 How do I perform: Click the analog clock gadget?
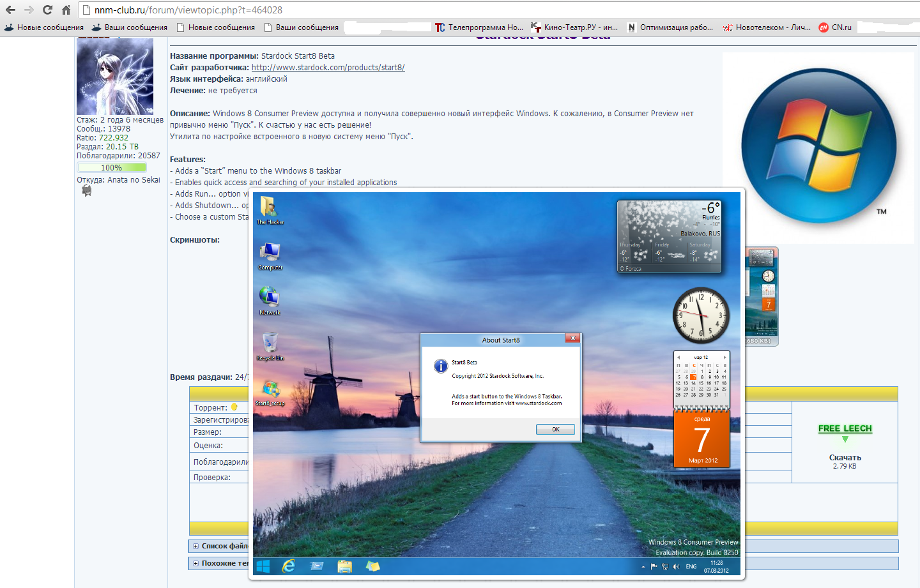pos(701,315)
